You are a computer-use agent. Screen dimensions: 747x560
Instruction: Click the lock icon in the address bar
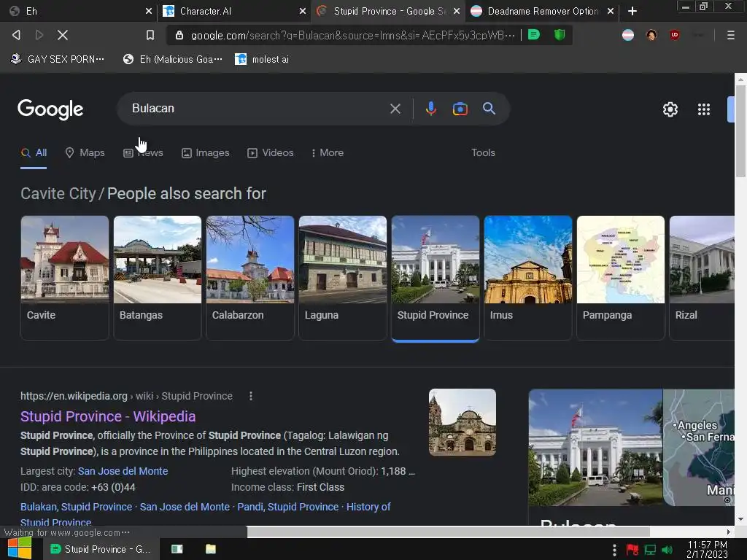[179, 35]
